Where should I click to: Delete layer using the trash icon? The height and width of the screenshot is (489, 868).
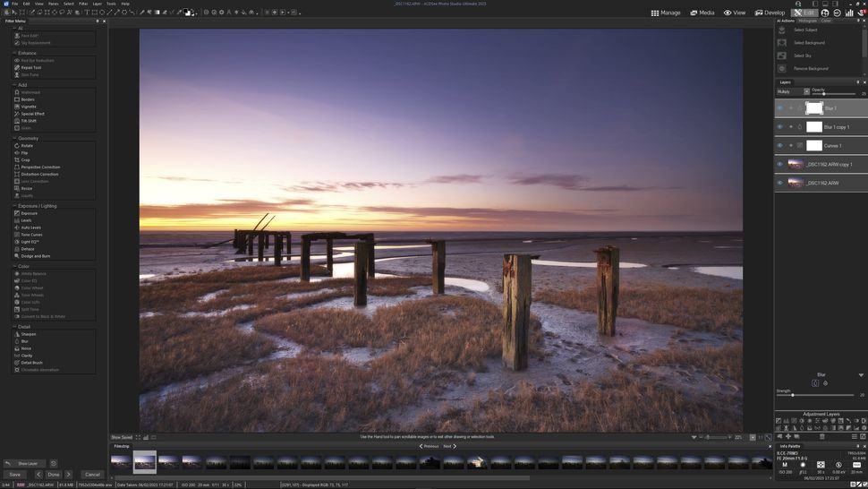coord(822,436)
